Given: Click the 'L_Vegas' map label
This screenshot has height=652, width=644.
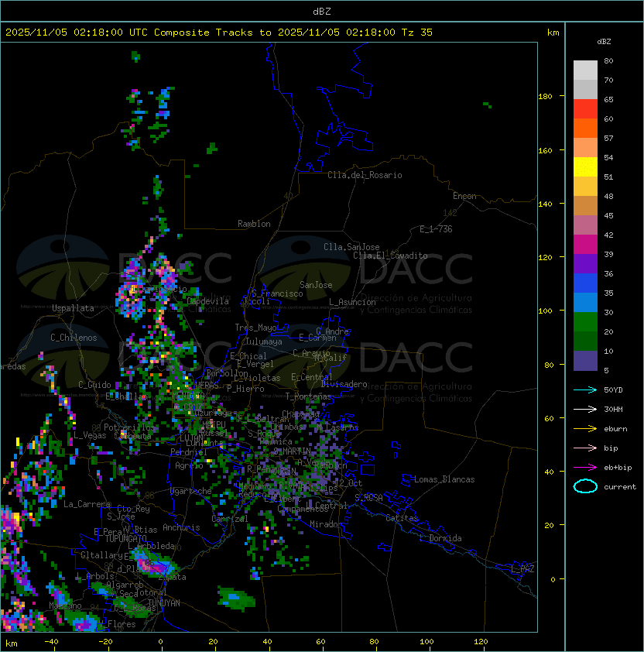Looking at the screenshot, I should pyautogui.click(x=90, y=435).
